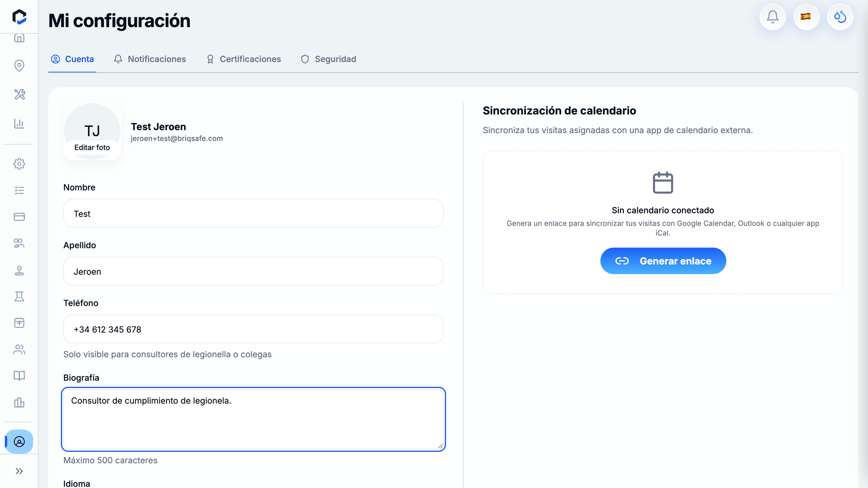
Task: Open the stamp sidebar icon
Action: point(19,271)
